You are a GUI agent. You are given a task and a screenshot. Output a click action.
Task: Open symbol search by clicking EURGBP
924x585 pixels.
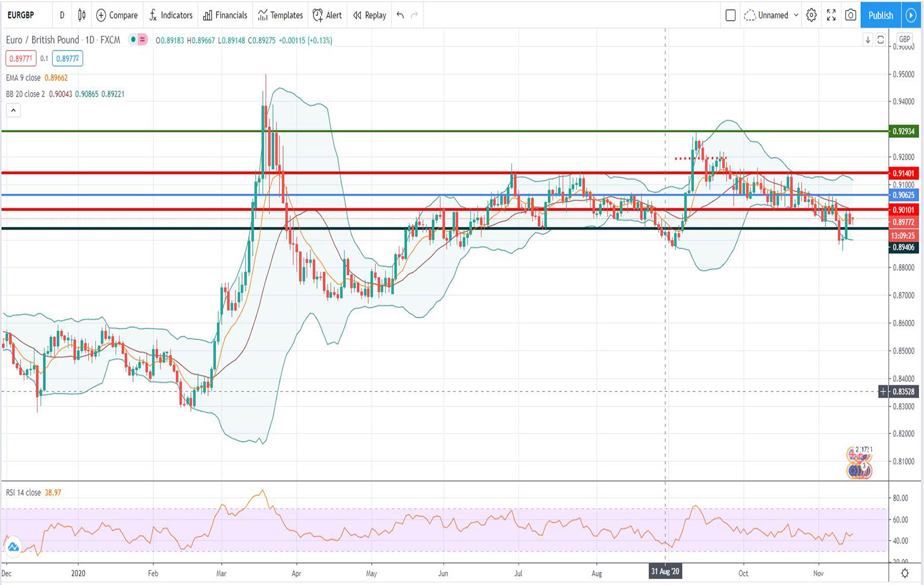tap(21, 15)
